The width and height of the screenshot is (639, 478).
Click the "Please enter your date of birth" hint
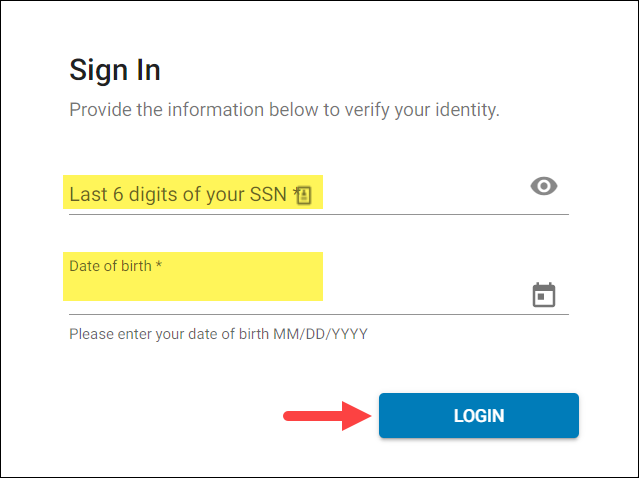(x=218, y=334)
